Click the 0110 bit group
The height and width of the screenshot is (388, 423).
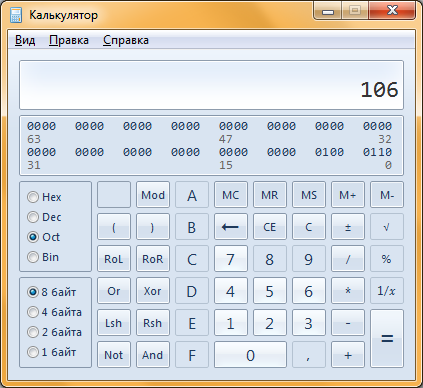point(377,152)
